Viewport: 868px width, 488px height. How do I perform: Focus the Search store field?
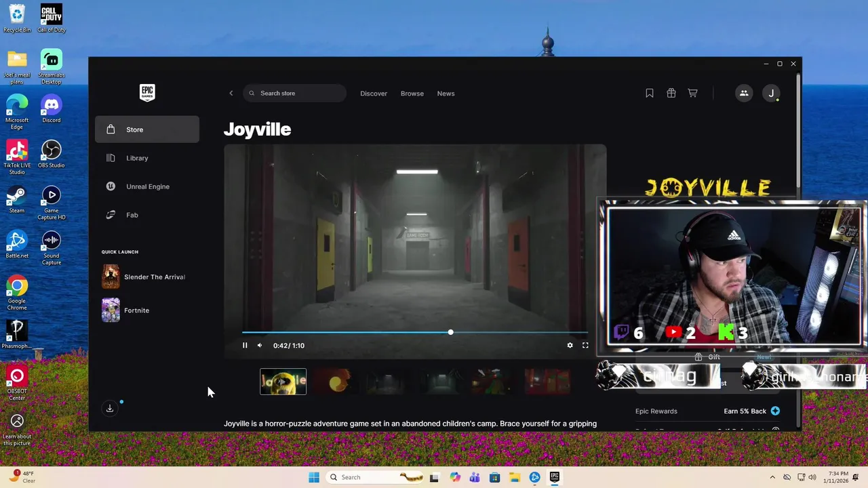point(294,94)
